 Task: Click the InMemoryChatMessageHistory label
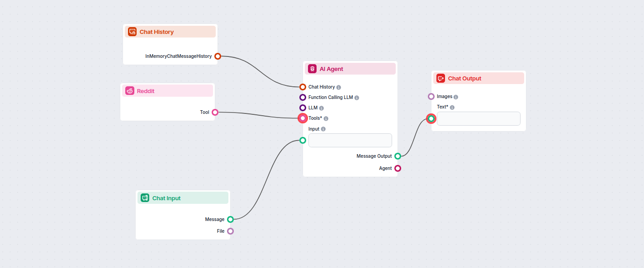(x=179, y=56)
